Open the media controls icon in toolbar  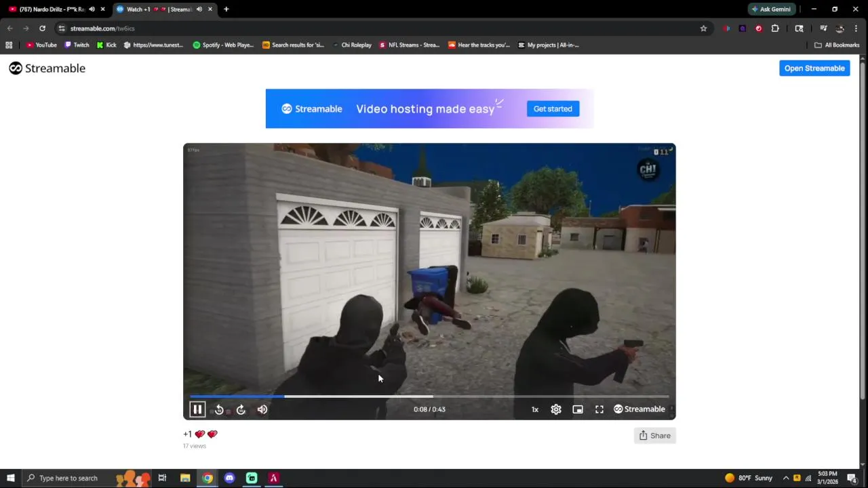click(823, 28)
